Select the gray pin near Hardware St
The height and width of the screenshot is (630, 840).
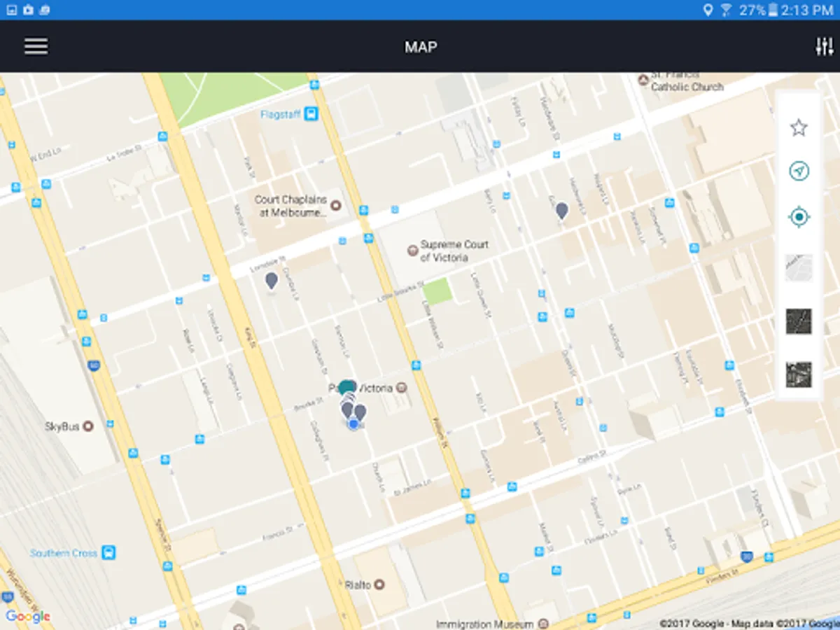561,210
